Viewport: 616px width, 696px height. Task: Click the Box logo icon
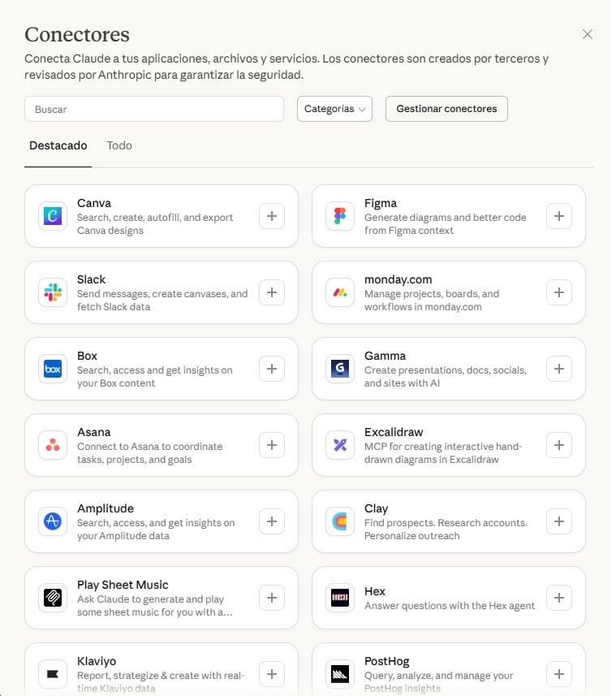[53, 369]
